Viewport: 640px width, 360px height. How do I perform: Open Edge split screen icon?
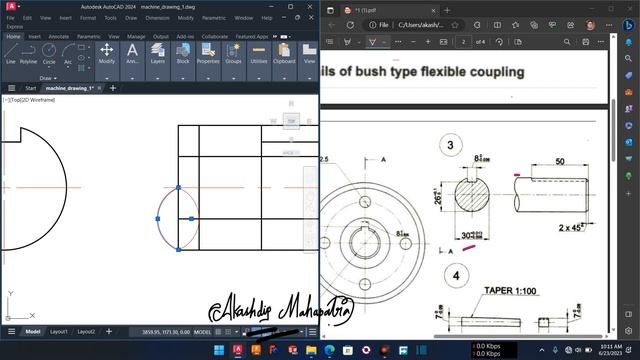pyautogui.click(x=497, y=25)
